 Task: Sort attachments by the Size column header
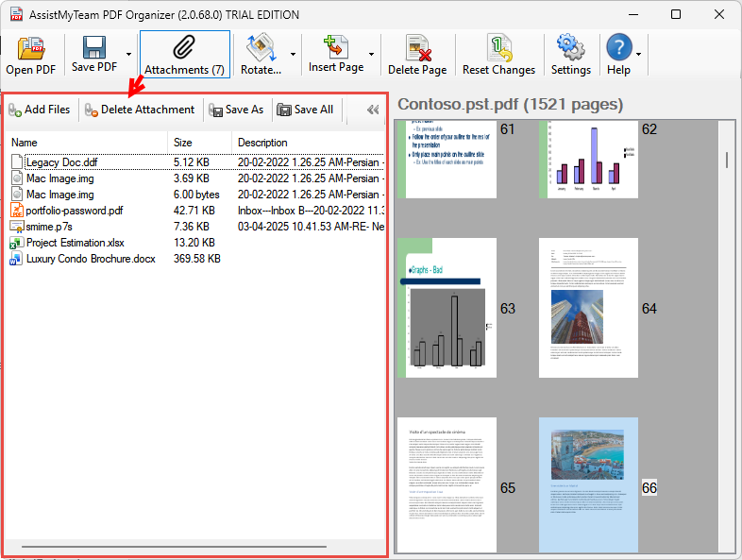(x=199, y=143)
